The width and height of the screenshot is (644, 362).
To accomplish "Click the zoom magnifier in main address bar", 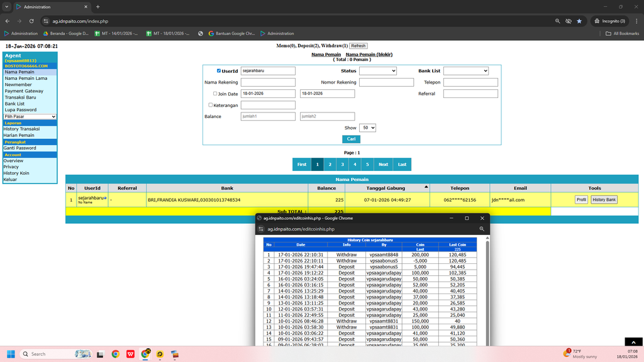I will (557, 21).
